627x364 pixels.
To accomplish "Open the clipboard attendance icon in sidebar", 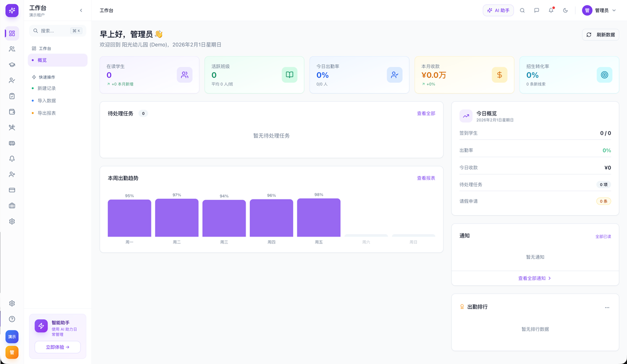I will click(x=11, y=96).
